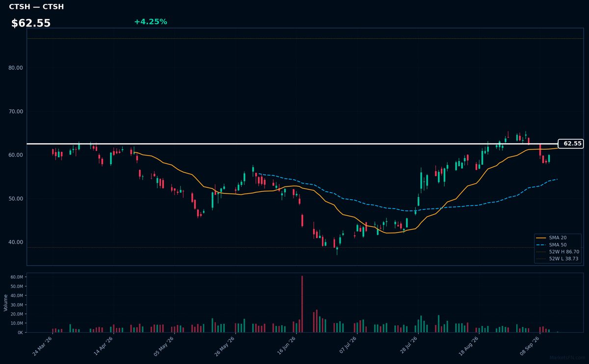Click the 05 May '26 date label
This screenshot has height=364, width=589.
pyautogui.click(x=164, y=346)
